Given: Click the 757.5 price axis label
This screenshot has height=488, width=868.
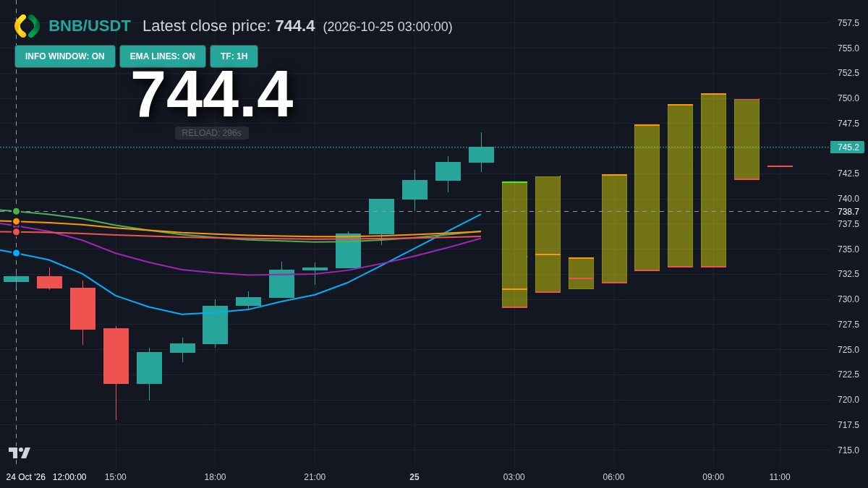Looking at the screenshot, I should point(848,23).
